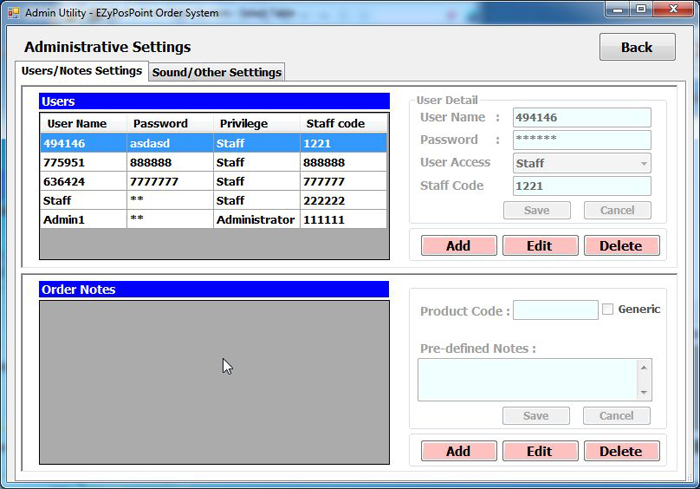Select the user named Staff
The image size is (700, 489).
tap(214, 201)
